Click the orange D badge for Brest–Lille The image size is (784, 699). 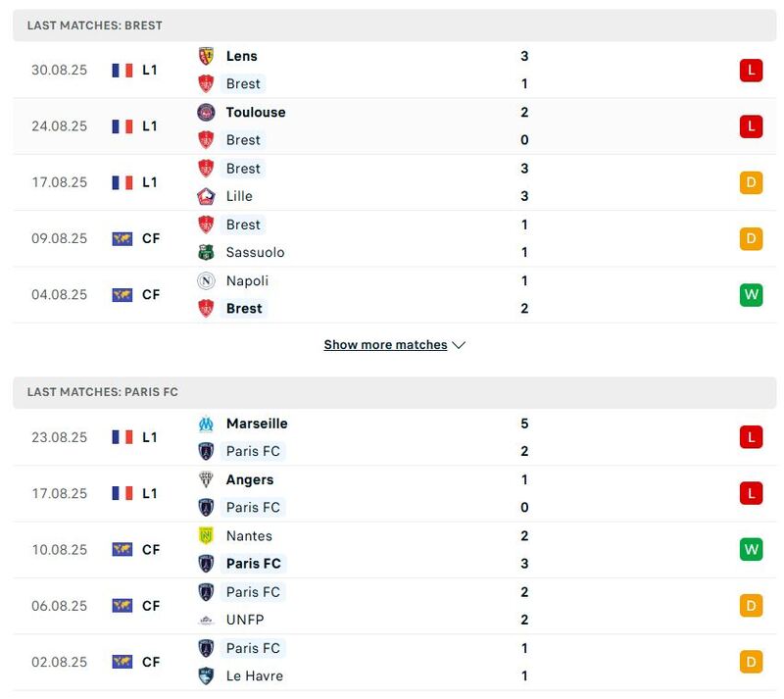(751, 182)
